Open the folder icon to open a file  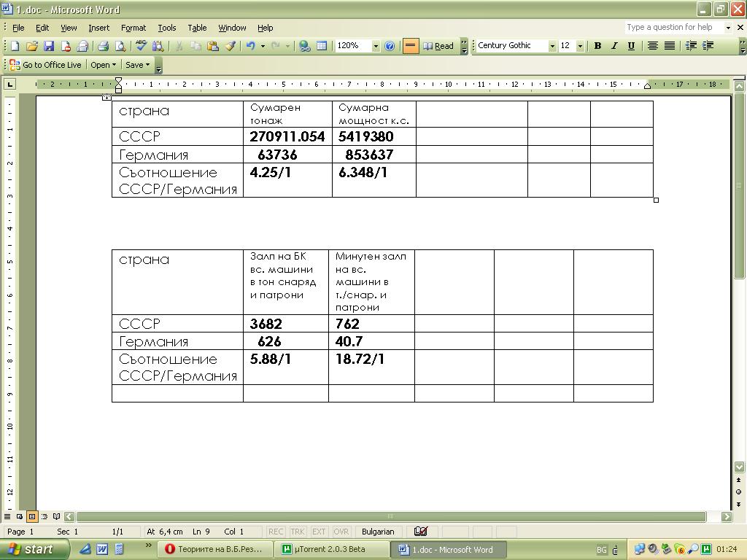(31, 46)
